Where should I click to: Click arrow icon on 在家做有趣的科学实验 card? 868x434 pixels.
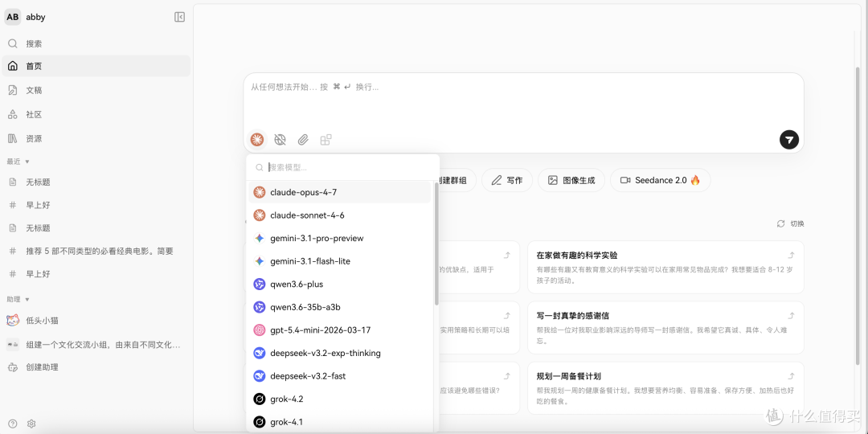point(792,256)
